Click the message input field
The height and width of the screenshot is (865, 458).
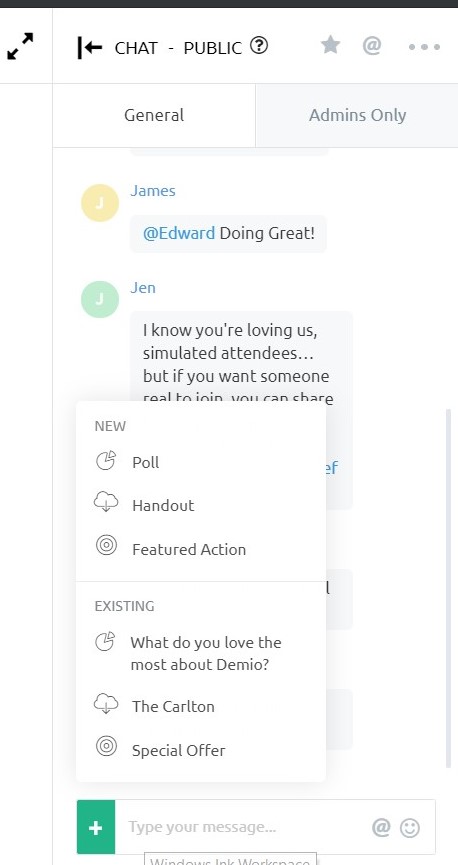(241, 827)
